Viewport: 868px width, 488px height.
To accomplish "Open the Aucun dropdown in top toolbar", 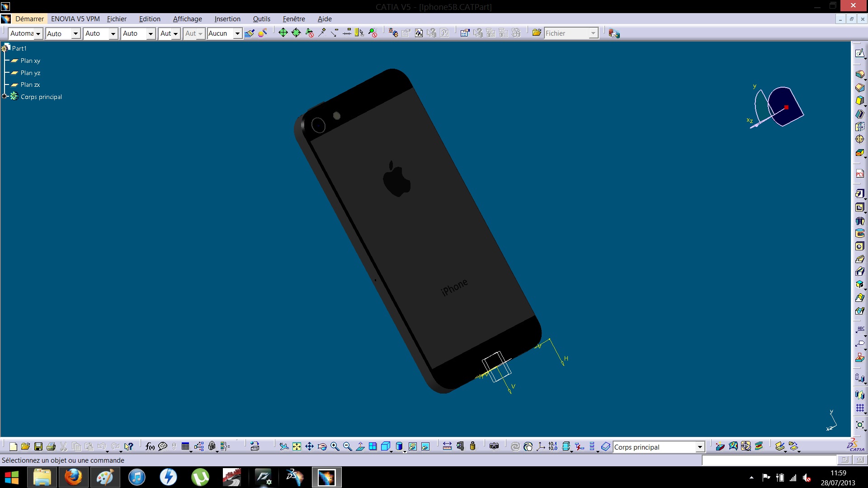I will pyautogui.click(x=237, y=33).
